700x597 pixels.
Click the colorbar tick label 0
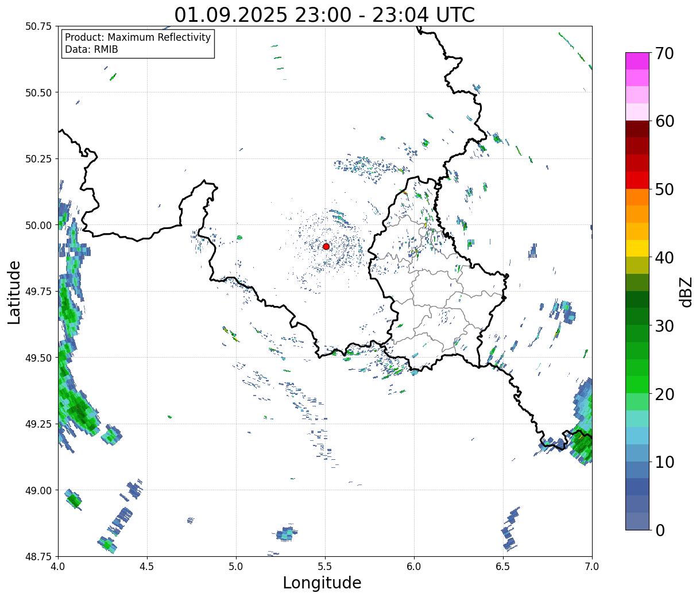[660, 530]
